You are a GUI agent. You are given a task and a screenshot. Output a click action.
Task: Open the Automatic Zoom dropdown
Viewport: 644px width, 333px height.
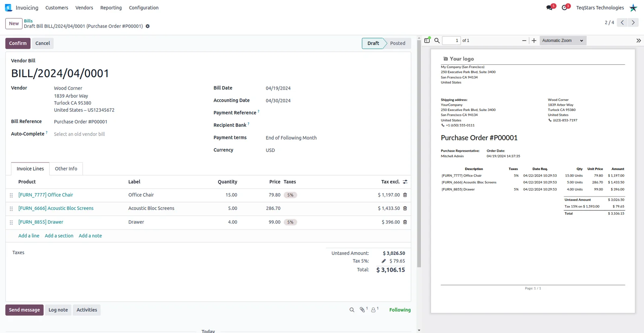[563, 41]
